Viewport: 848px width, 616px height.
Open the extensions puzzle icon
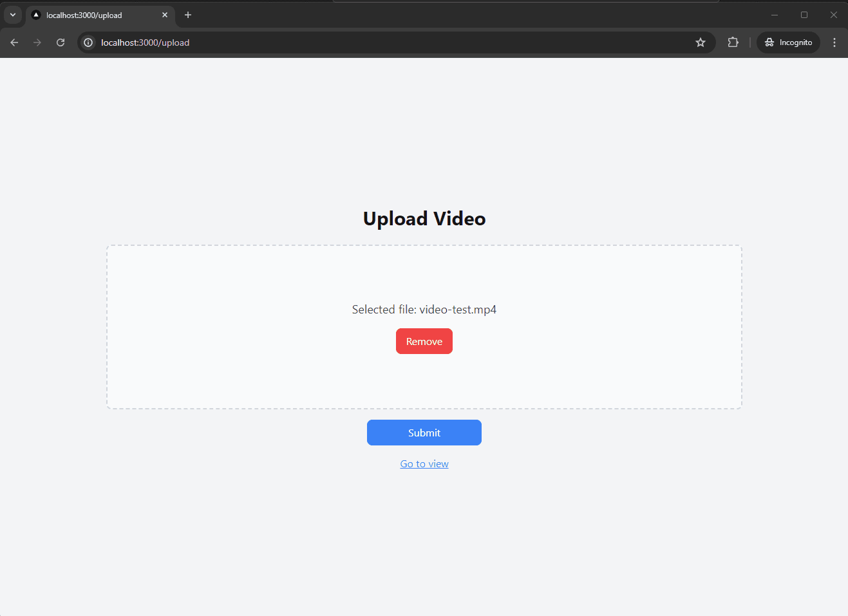pos(733,42)
